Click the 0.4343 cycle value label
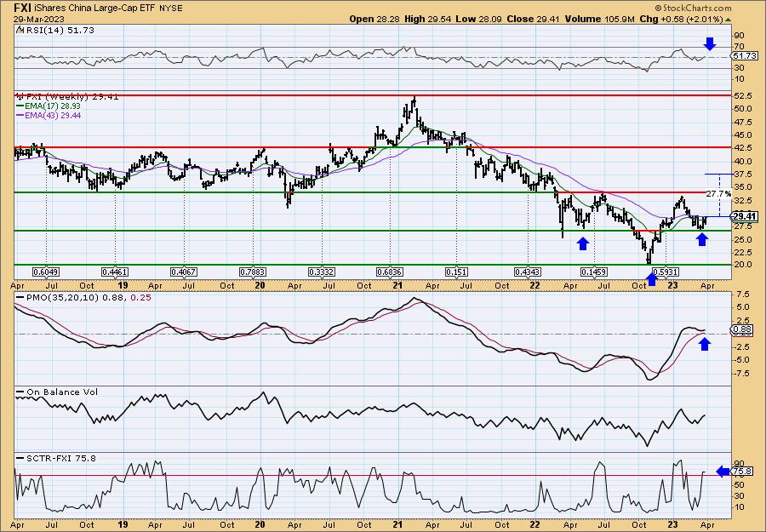 point(528,272)
